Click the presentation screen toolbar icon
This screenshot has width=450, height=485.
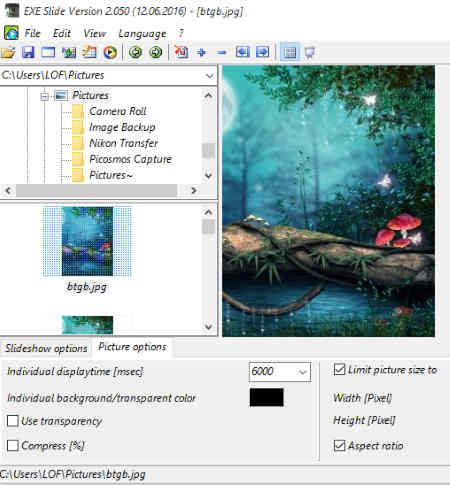310,52
